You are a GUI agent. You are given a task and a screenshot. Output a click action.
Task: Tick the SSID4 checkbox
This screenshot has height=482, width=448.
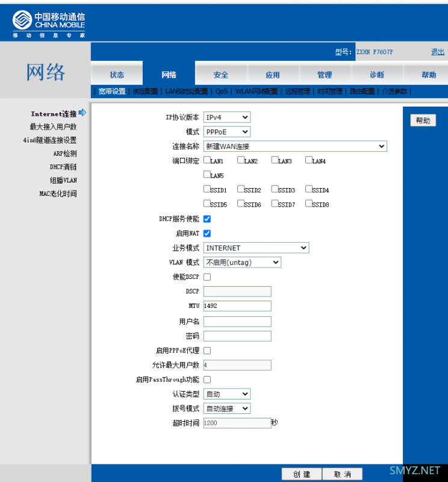point(309,189)
